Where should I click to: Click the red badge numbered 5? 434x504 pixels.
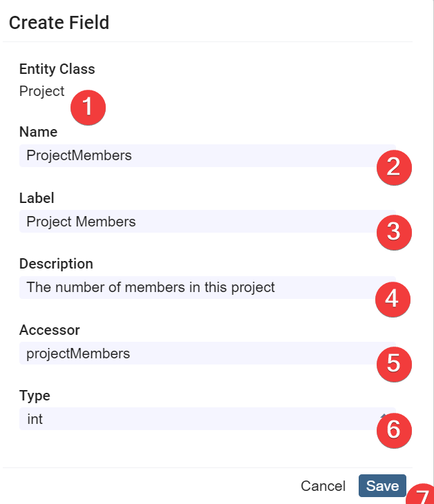click(394, 363)
